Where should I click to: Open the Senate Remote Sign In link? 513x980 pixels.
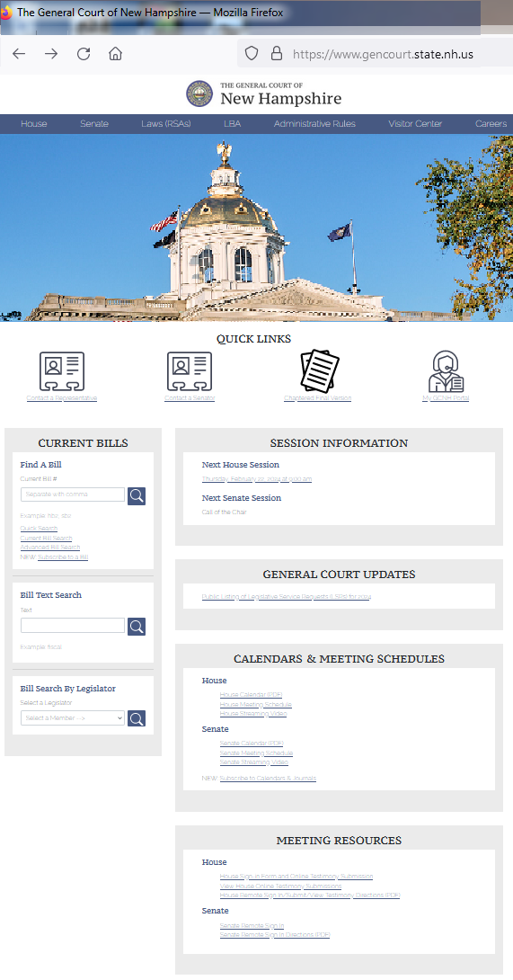[252, 926]
